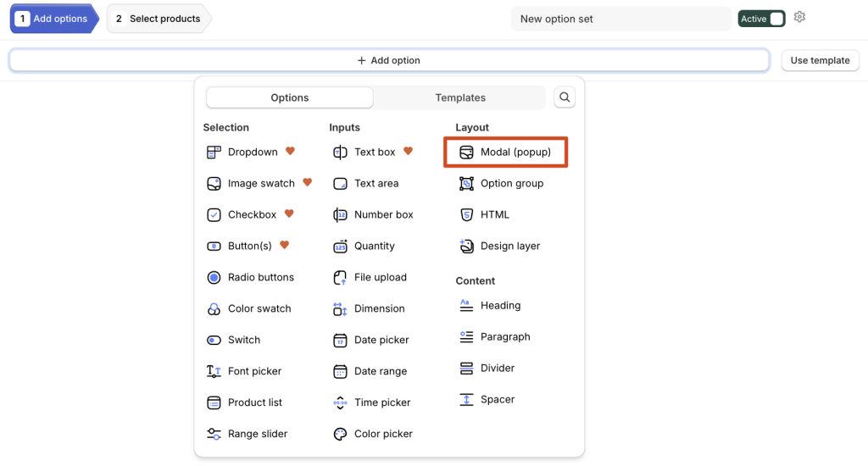Add a Range slider option

tap(247, 434)
